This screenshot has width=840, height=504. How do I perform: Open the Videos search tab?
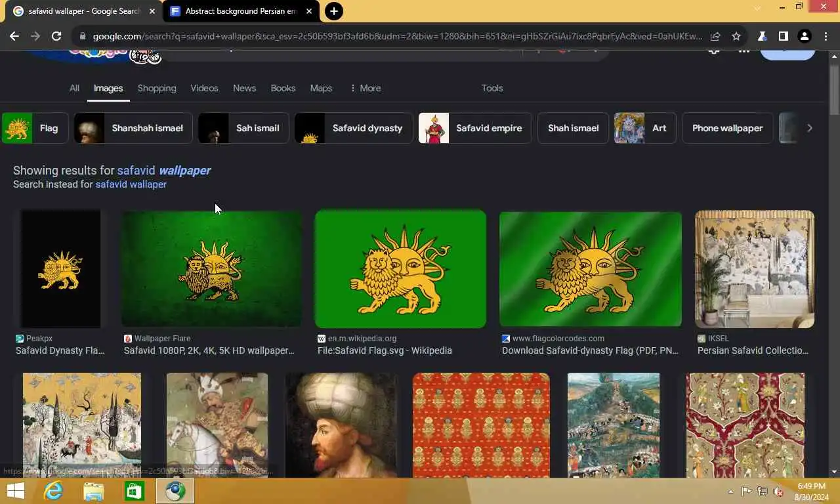204,88
